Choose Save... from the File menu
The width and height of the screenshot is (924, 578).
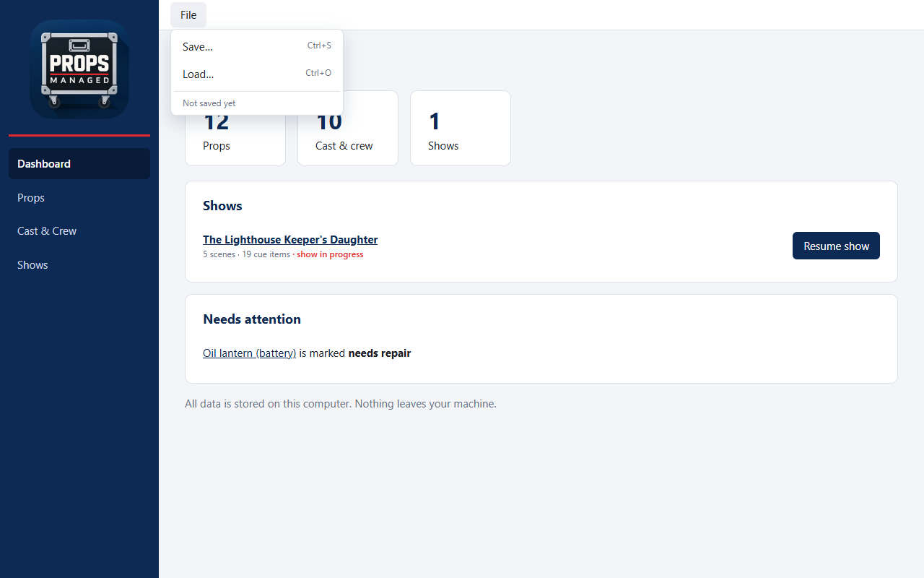[257, 46]
